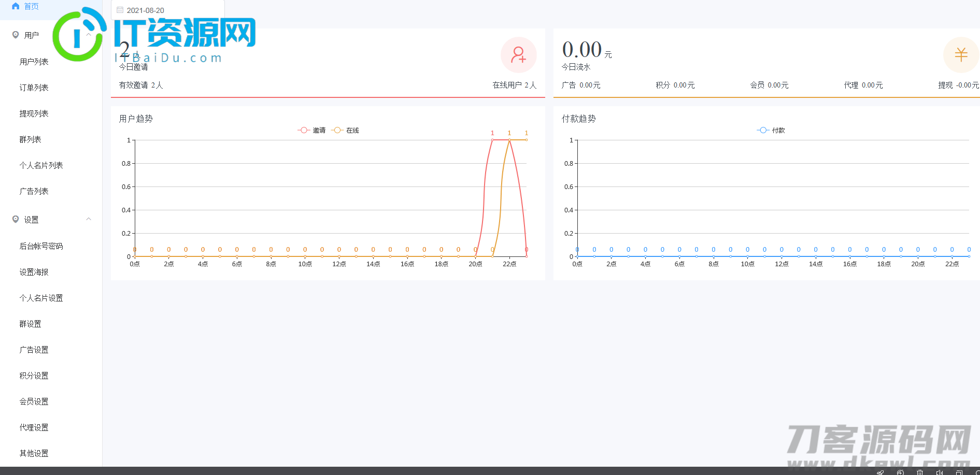This screenshot has height=475, width=980.
Task: Click the trash icon in bottom status bar
Action: pyautogui.click(x=920, y=472)
